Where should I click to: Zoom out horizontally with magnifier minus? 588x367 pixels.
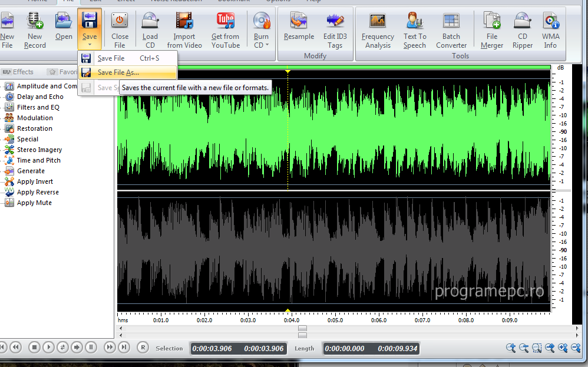tap(524, 348)
